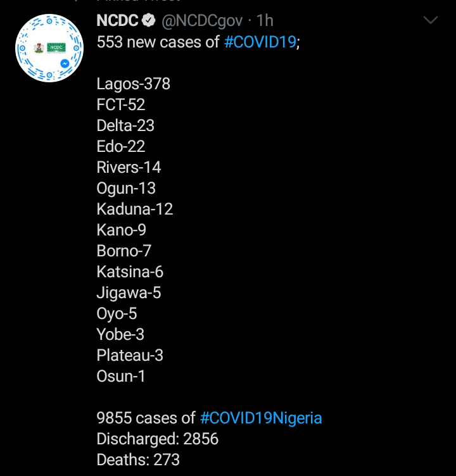Click the green NCDC logo in avatar
The width and height of the screenshot is (456, 476).
click(57, 47)
